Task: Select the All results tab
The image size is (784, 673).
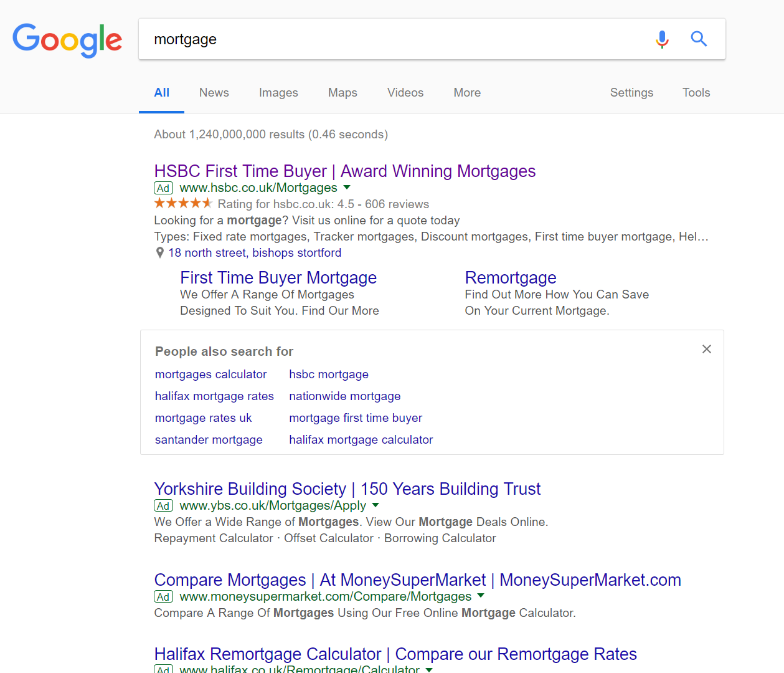Action: coord(161,93)
